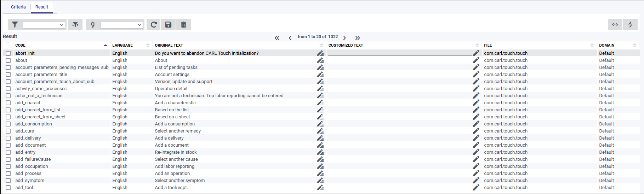The height and width of the screenshot is (194, 644).
Task: Click the 'add_process' code cell
Action: coord(28,173)
